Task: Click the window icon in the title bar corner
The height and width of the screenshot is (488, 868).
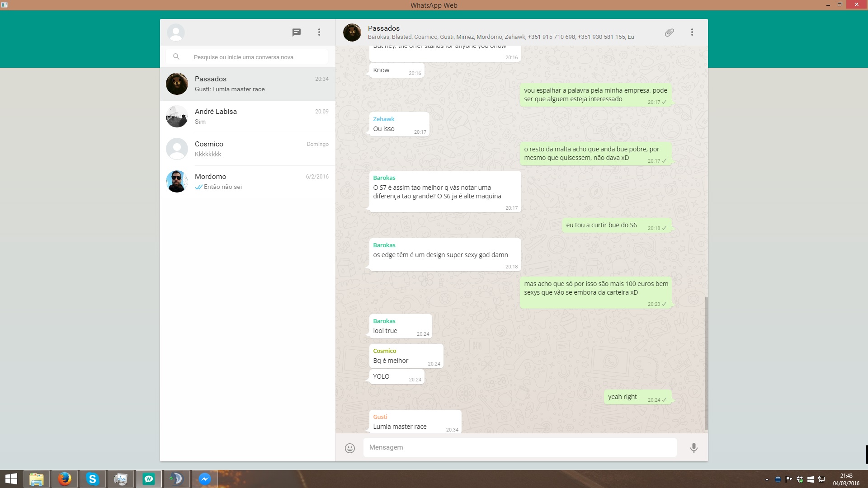Action: click(5, 5)
